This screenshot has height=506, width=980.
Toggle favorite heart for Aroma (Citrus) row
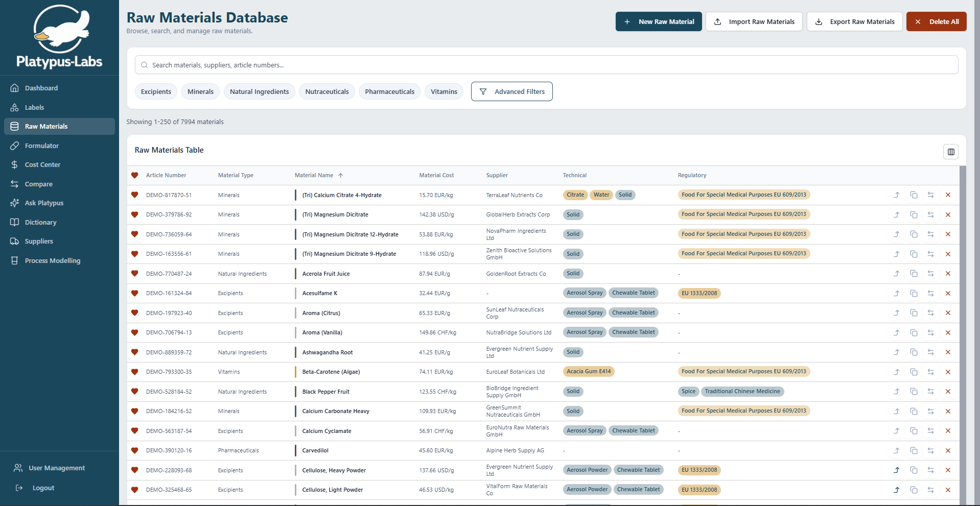coord(135,313)
